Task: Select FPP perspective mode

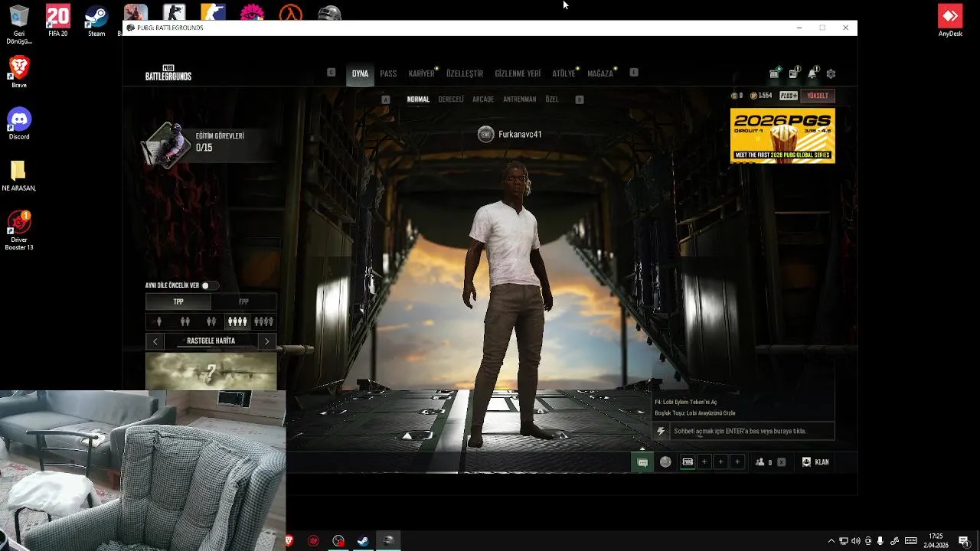Action: point(243,302)
